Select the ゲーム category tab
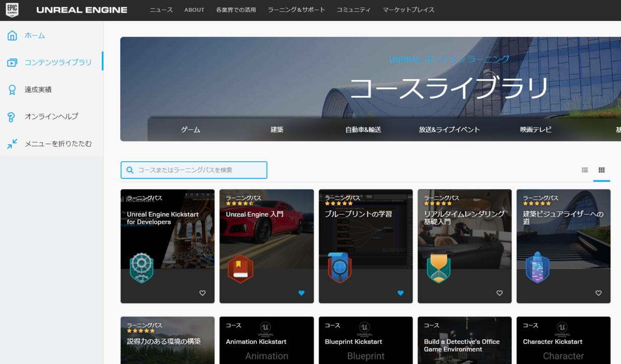The image size is (621, 364). click(190, 129)
